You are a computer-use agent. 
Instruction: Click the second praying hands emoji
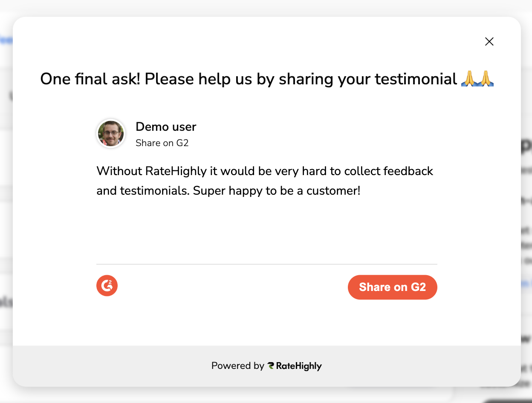coord(486,79)
